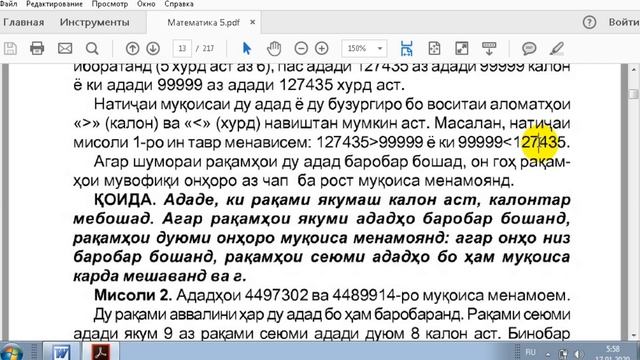Switch to the Главная tab
This screenshot has height=360, width=640.
pos(24,22)
